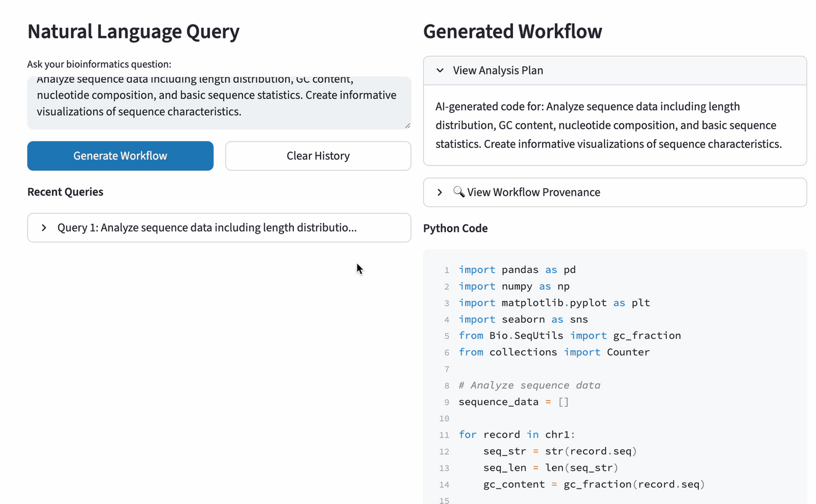This screenshot has width=816, height=504.
Task: Open the View Workflow Provenance section title
Action: [x=533, y=192]
